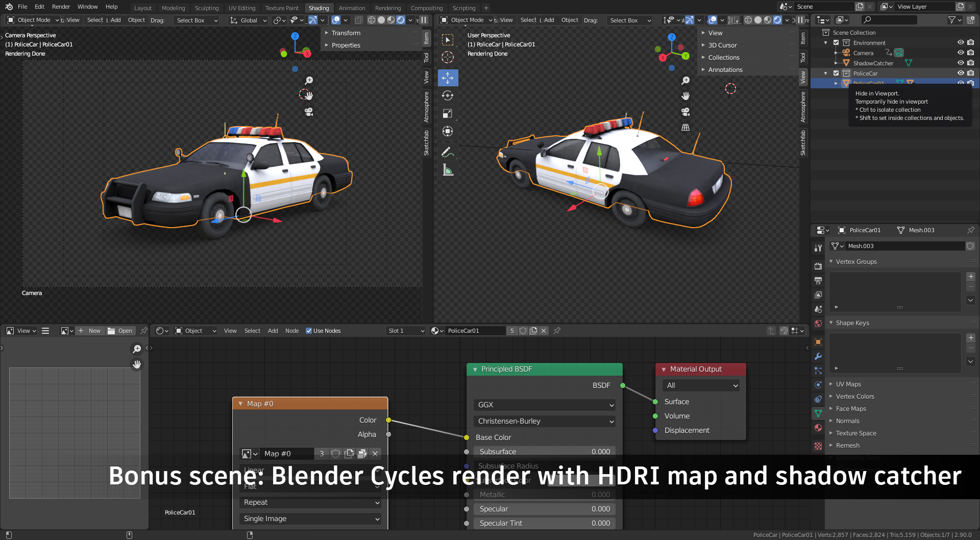Open the Render Properties tab with the camera icon
Screen dimensions: 980x540
818,266
